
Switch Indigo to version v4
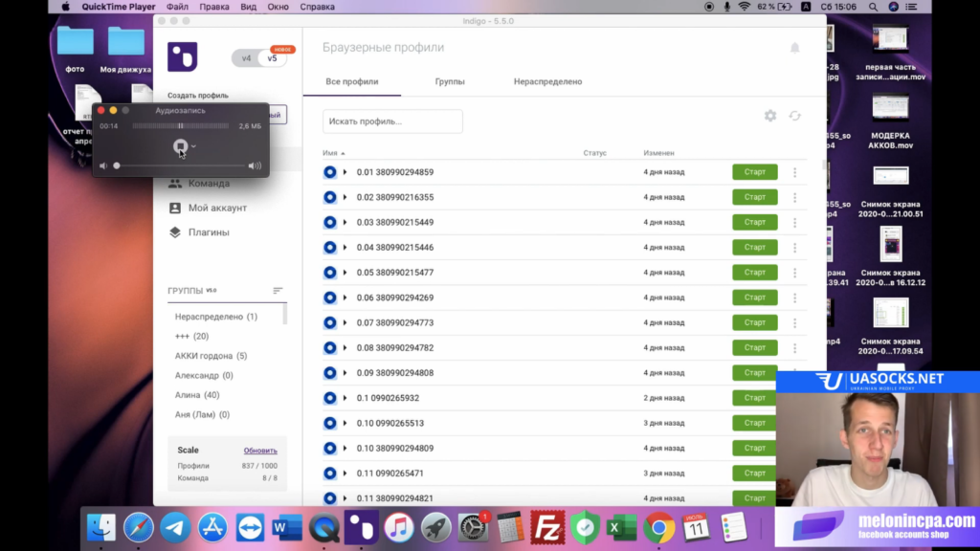[x=246, y=58]
